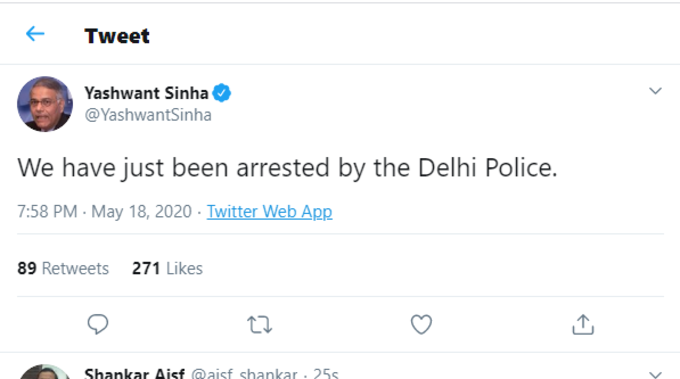The image size is (680, 379).
Task: Retweet using the arrows icon
Action: tap(259, 324)
